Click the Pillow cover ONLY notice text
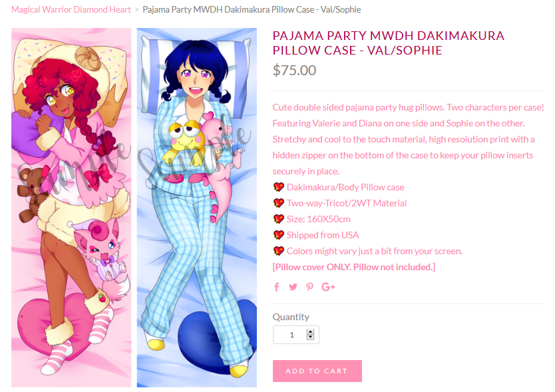The width and height of the screenshot is (555, 392). [x=353, y=267]
